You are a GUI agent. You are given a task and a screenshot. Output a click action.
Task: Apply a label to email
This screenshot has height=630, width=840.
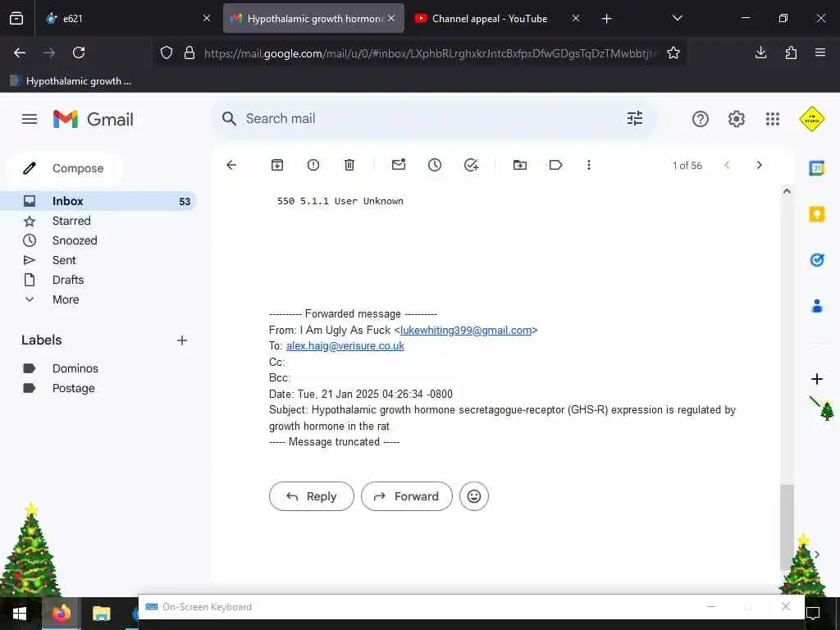555,165
